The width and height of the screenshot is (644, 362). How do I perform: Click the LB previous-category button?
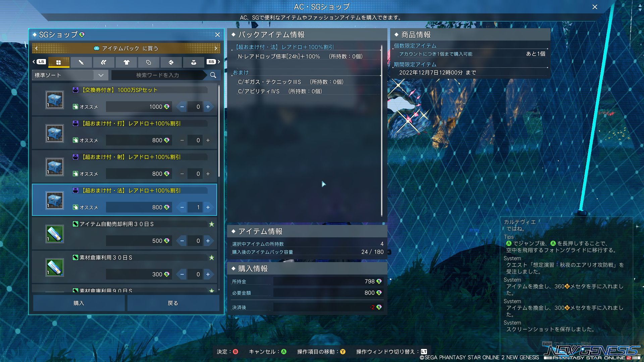click(41, 62)
